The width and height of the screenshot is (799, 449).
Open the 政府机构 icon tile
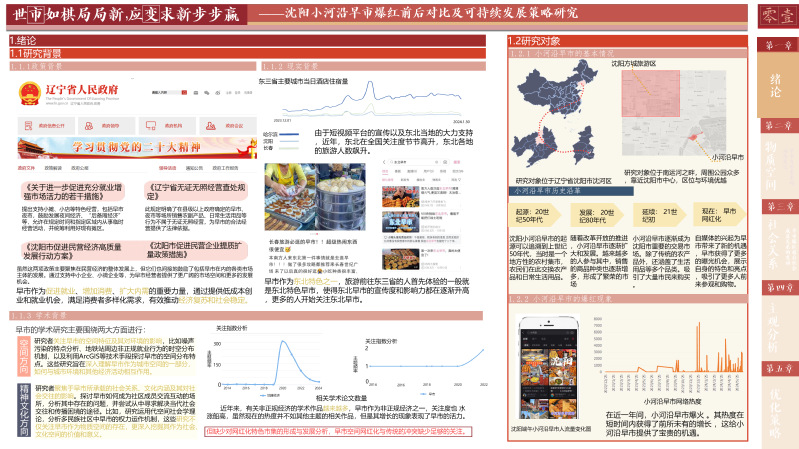158,126
